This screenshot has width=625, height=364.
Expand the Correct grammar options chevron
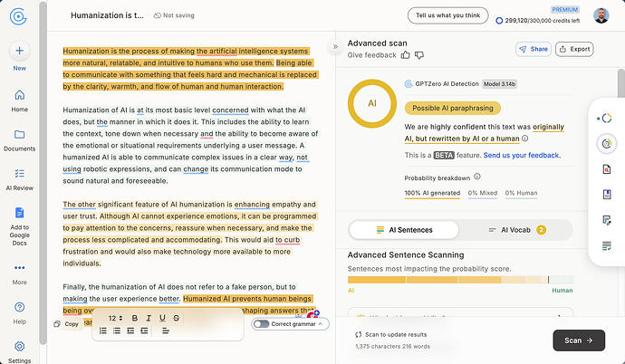pyautogui.click(x=321, y=324)
